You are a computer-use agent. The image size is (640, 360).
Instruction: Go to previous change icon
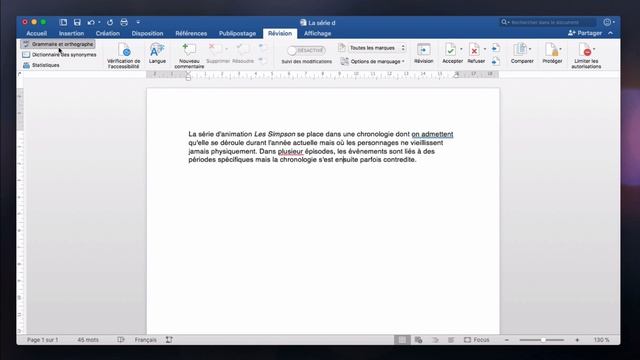pyautogui.click(x=496, y=48)
